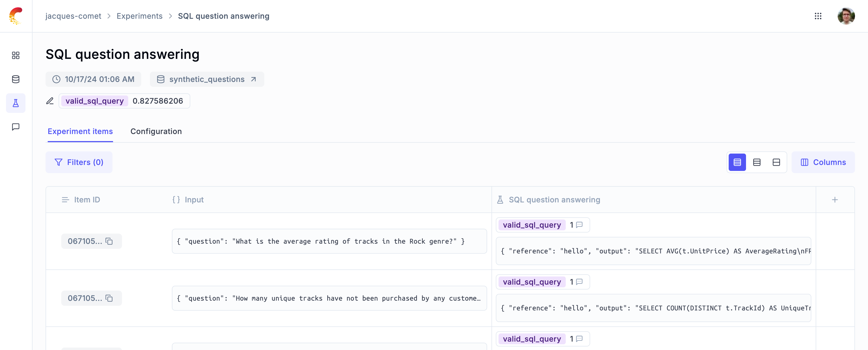Open the Filters (0) panel
The image size is (868, 350).
pyautogui.click(x=79, y=162)
